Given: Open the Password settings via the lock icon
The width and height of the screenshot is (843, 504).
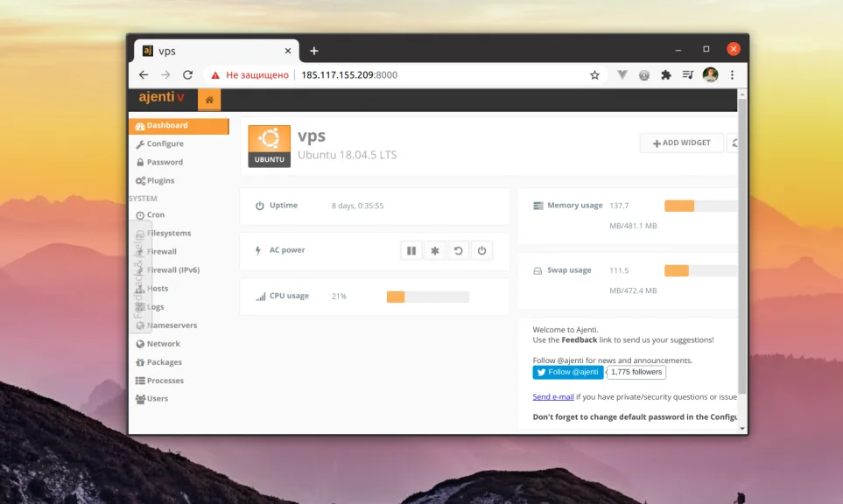Looking at the screenshot, I should (141, 162).
